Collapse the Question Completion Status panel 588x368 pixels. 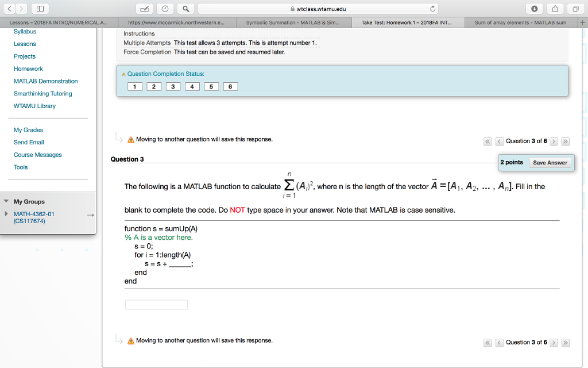pyautogui.click(x=124, y=74)
